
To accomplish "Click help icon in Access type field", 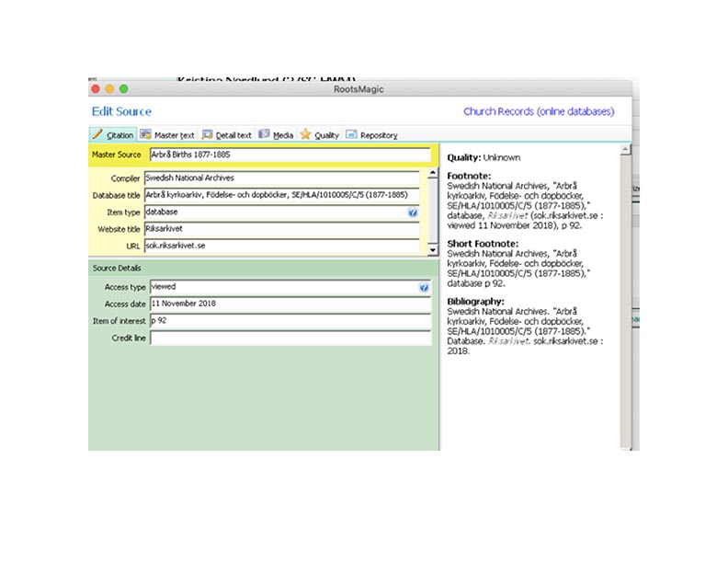I will (424, 287).
